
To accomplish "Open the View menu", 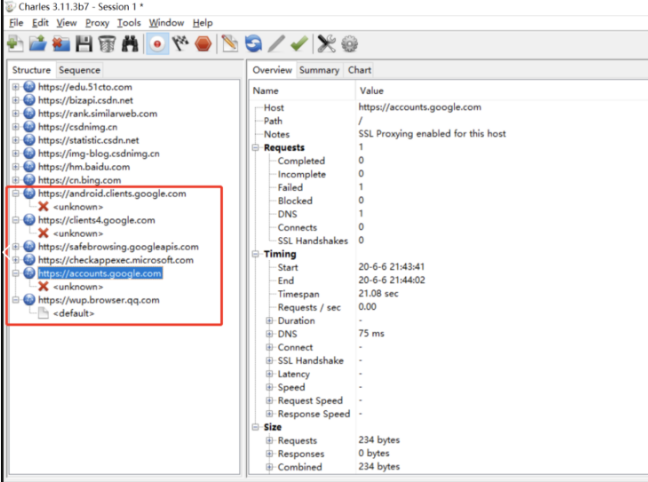I will coord(67,23).
